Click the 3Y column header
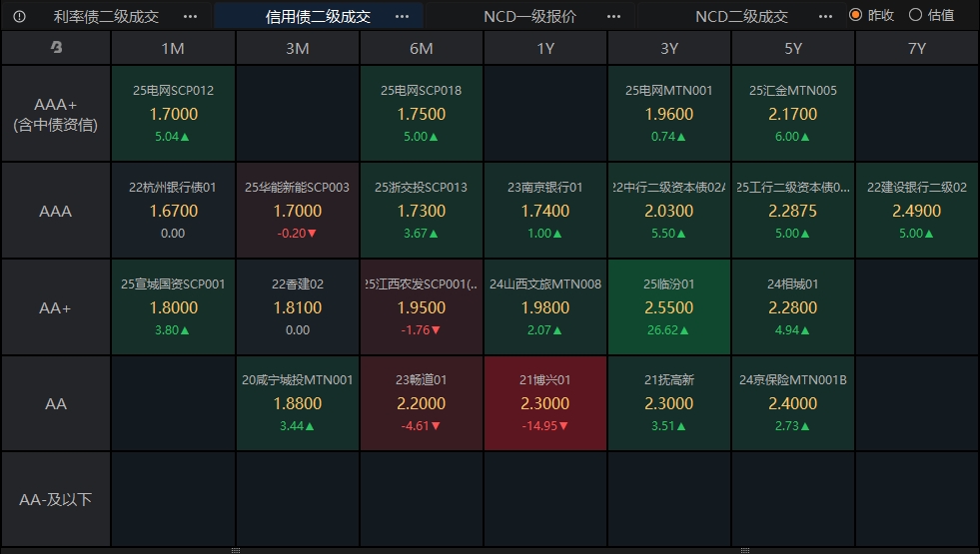980x554 pixels. pos(669,48)
